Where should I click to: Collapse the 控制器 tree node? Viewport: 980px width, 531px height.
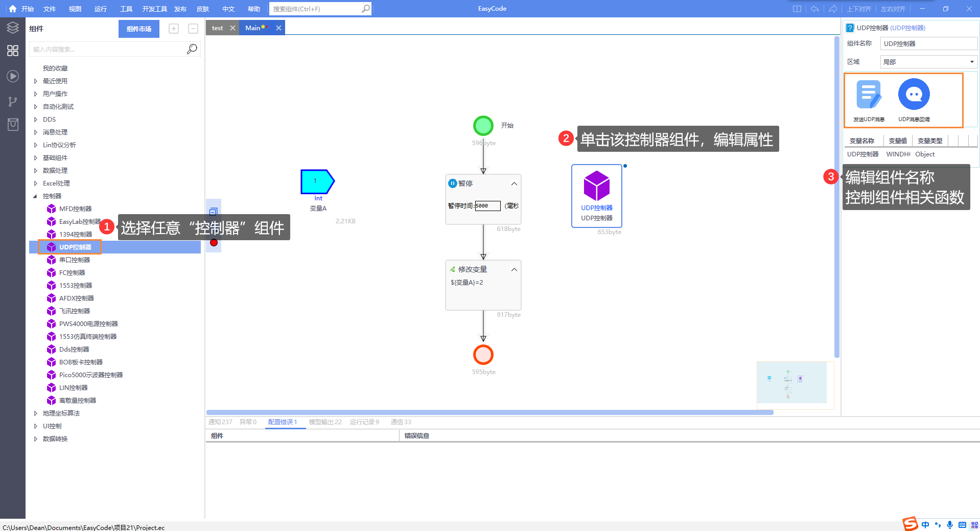35,196
